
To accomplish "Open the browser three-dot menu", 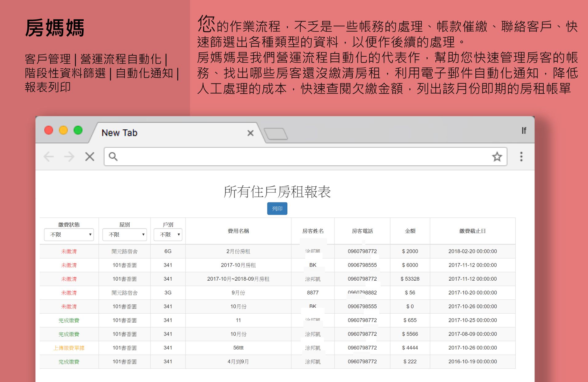I will tap(521, 156).
